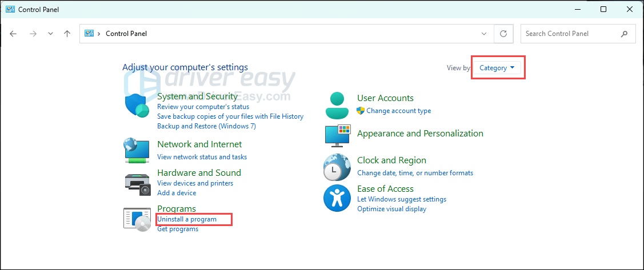The image size is (644, 270).
Task: Open Change account type link
Action: pos(398,111)
